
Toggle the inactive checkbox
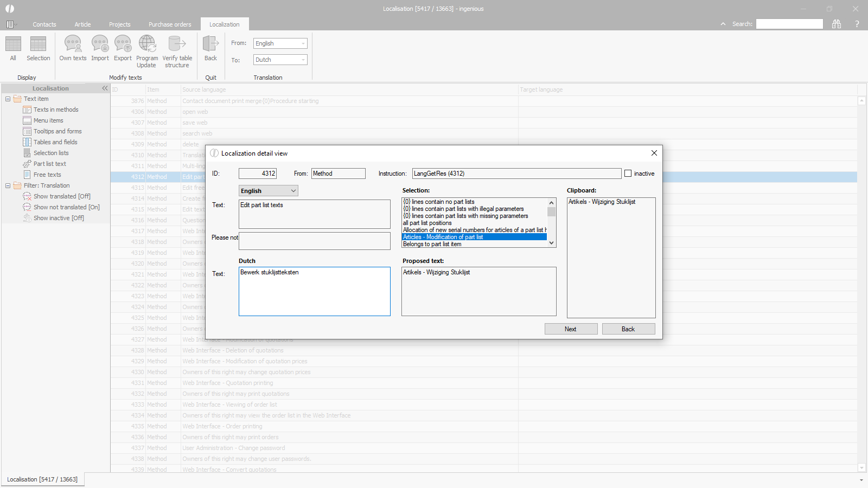tap(628, 174)
